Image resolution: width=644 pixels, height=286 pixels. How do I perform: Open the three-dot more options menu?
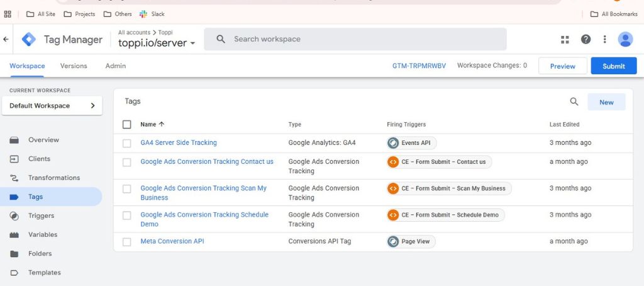point(605,39)
